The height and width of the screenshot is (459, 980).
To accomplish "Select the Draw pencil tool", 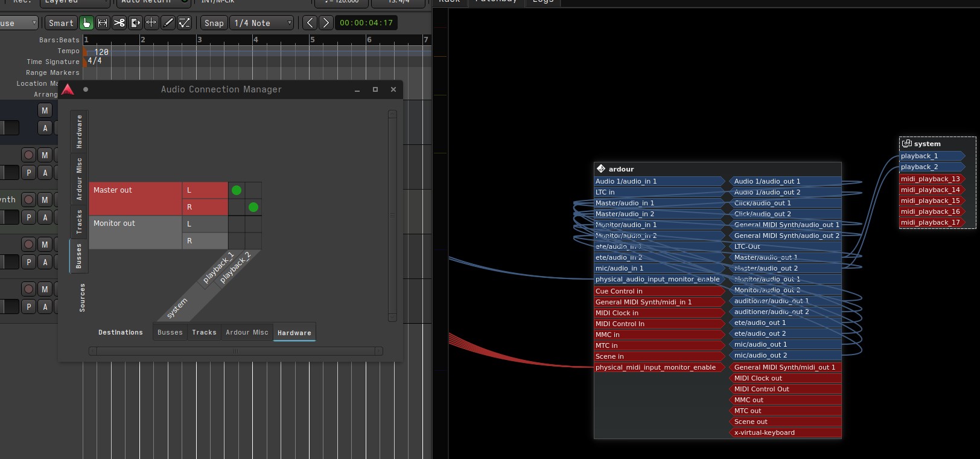I will pos(168,23).
